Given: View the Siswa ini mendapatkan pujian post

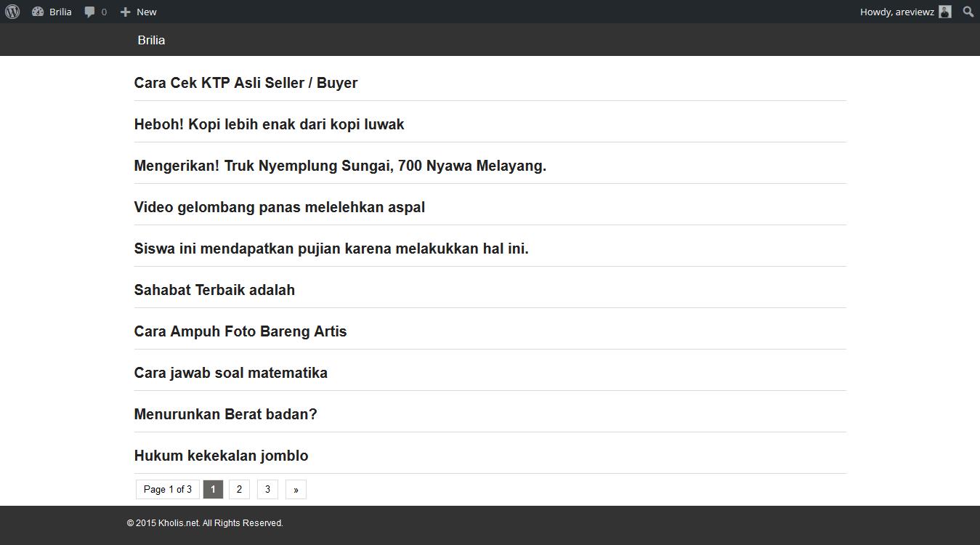Looking at the screenshot, I should (331, 249).
